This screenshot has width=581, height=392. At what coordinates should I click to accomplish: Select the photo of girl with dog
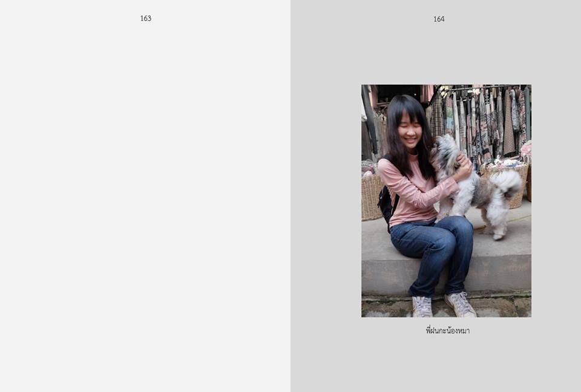446,201
